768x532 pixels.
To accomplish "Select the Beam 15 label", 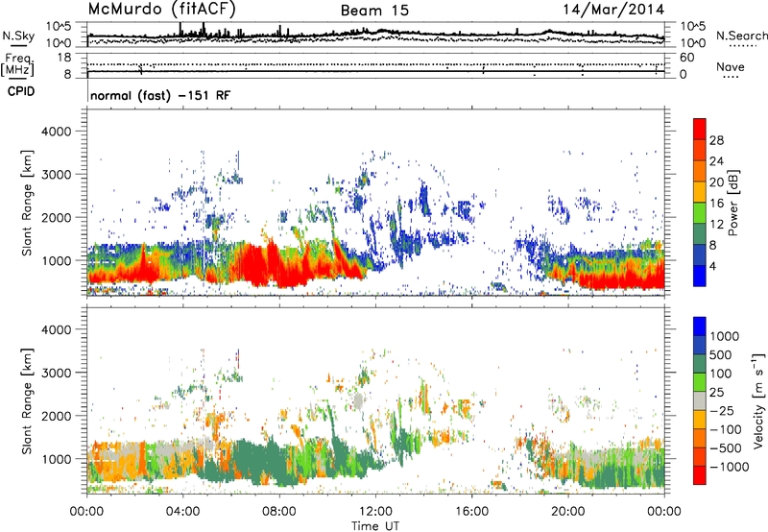I will (374, 11).
